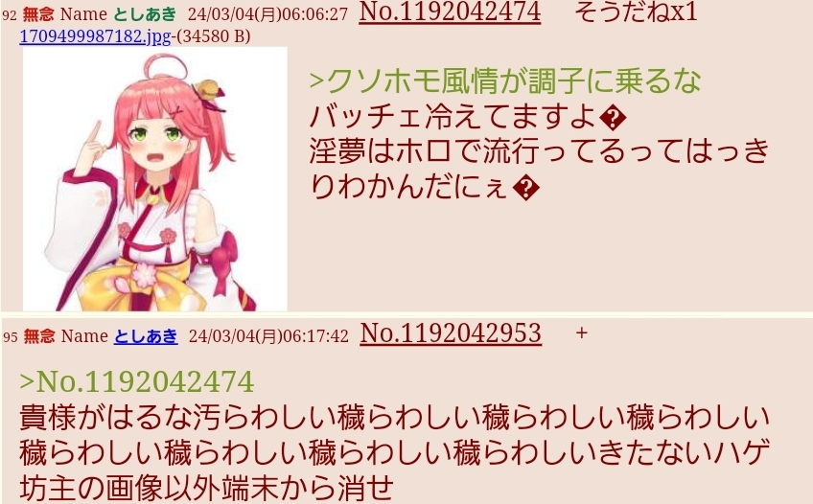Click the そうだねx1 agree counter
Screen dimensions: 813x504
pos(636,12)
